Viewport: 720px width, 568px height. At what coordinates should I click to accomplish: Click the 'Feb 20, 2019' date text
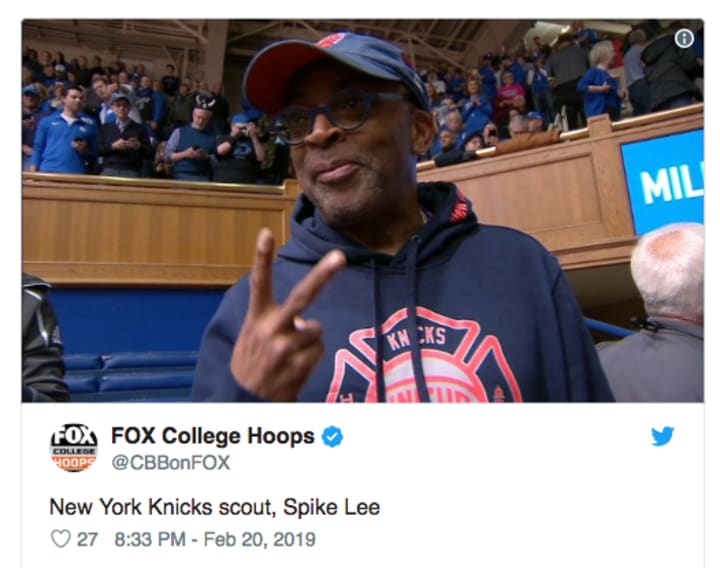pos(259,539)
